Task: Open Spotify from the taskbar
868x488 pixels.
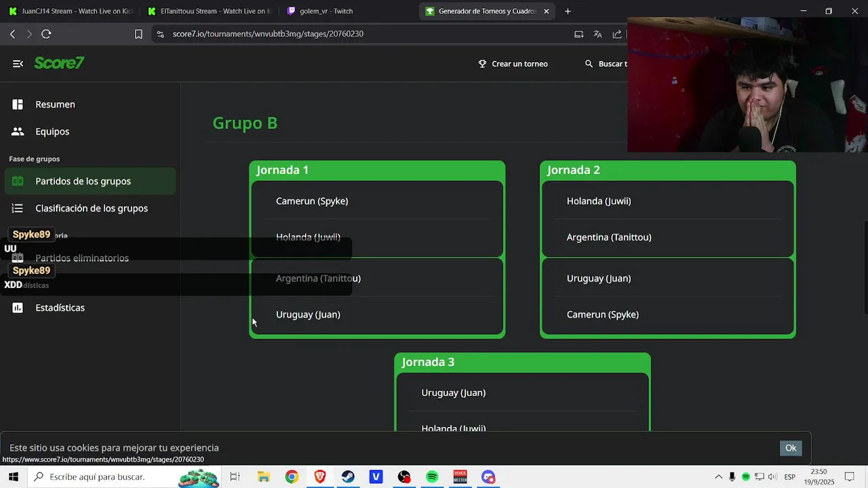Action: 432,477
